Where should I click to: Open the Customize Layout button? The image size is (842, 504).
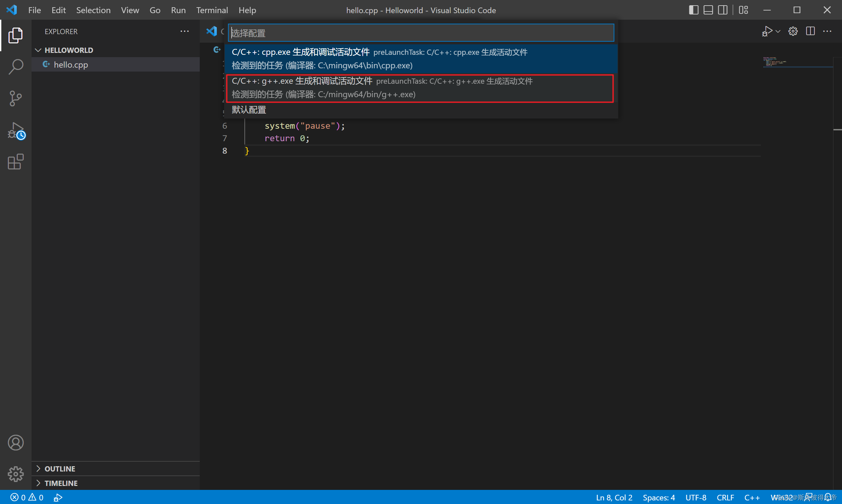tap(743, 10)
